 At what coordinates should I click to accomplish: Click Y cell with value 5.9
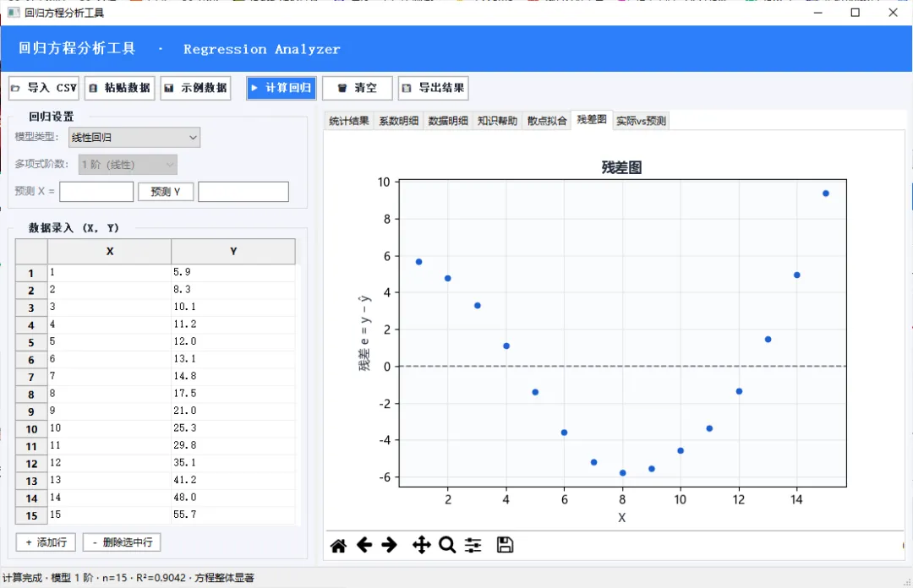[233, 273]
